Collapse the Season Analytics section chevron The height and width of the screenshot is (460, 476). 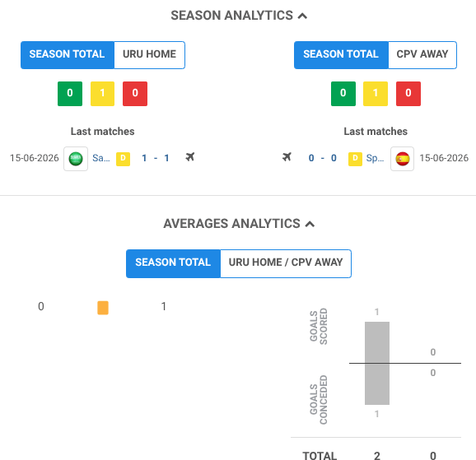(x=302, y=16)
